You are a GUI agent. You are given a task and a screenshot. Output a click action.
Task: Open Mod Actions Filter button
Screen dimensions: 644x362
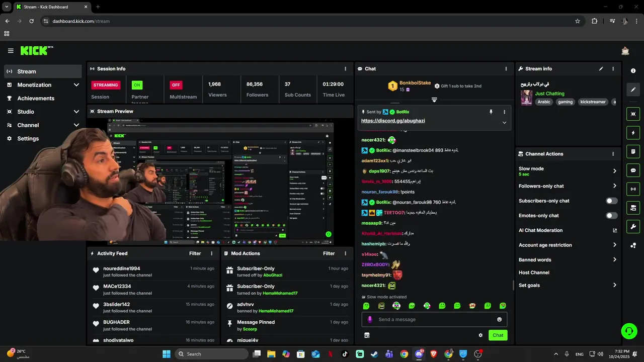[329, 253]
